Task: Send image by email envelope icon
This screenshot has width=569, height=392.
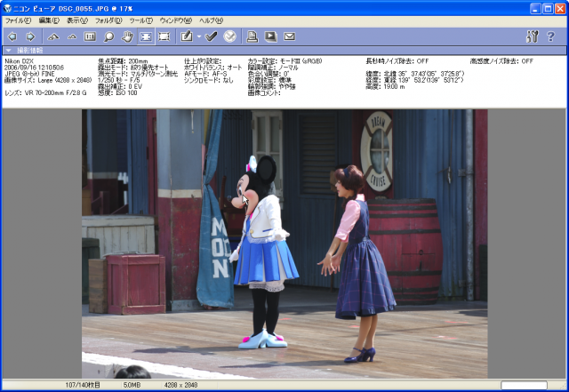Action: [289, 36]
